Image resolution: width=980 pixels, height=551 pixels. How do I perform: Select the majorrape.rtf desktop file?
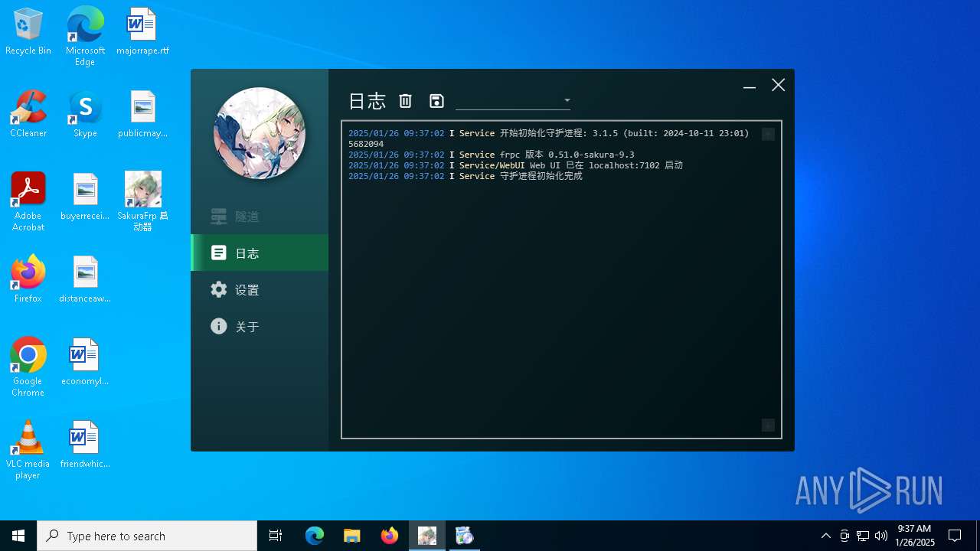click(142, 32)
